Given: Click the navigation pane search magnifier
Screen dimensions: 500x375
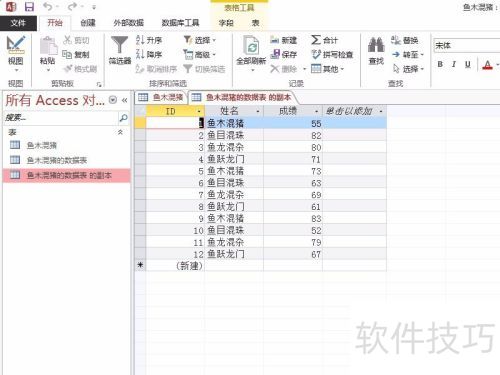Looking at the screenshot, I should (x=123, y=117).
